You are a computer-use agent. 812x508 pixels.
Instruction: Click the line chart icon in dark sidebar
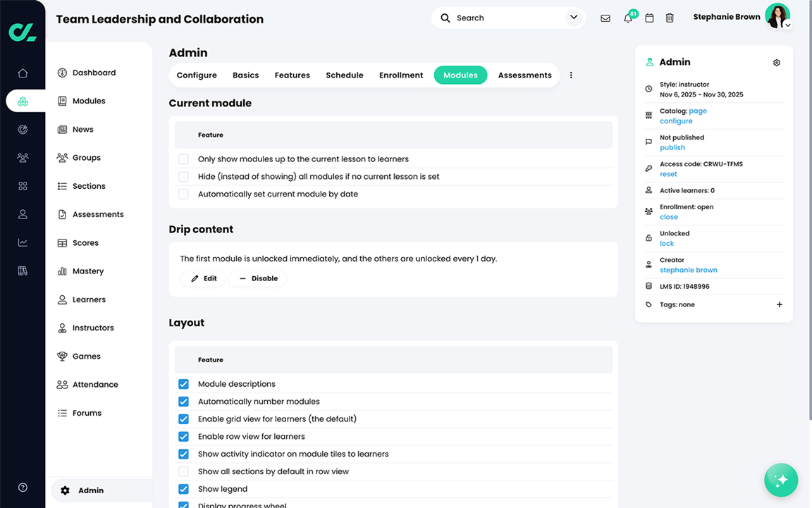pos(22,242)
